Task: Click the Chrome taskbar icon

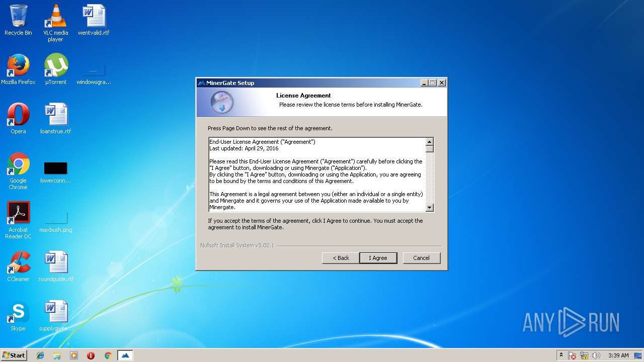Action: coord(108,355)
